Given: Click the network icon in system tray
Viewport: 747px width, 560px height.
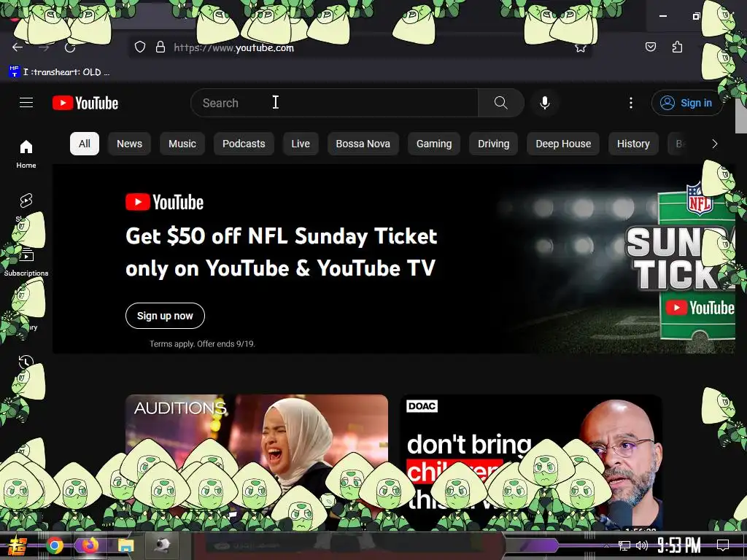Looking at the screenshot, I should click(624, 545).
